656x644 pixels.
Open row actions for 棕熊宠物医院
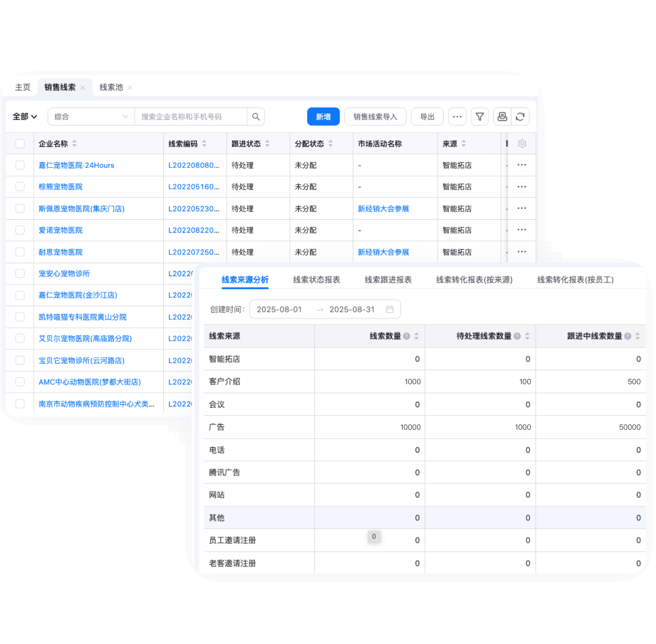522,187
